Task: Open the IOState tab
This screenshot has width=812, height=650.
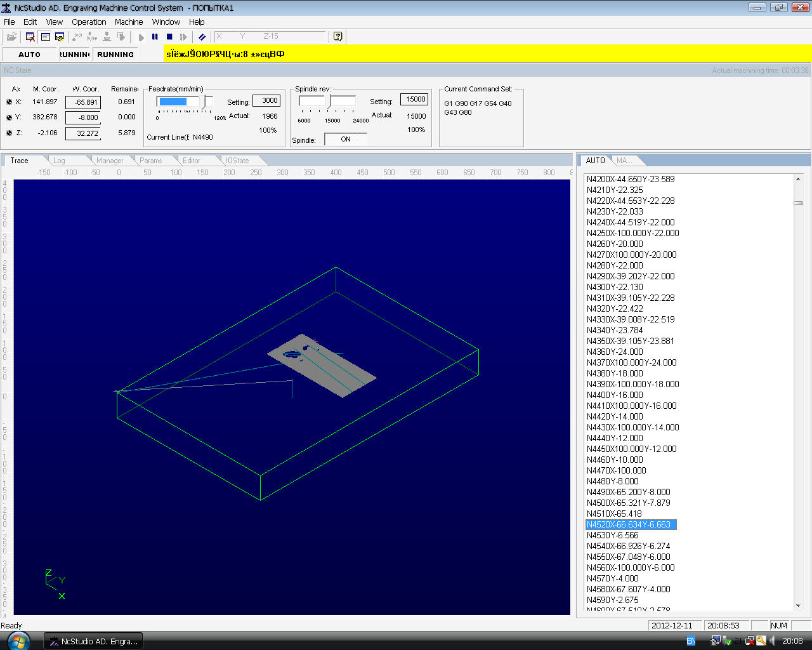Action: (237, 161)
